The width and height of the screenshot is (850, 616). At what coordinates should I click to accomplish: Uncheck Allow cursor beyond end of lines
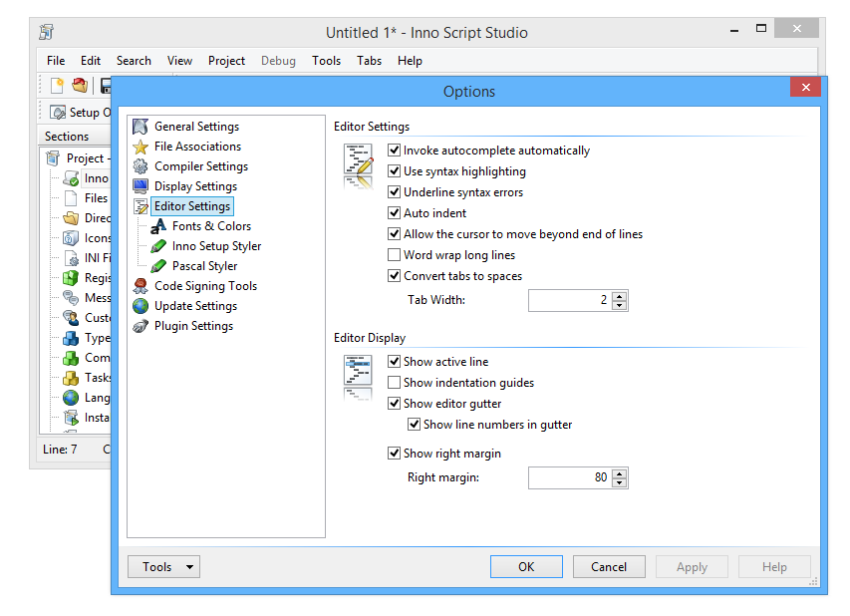click(394, 233)
